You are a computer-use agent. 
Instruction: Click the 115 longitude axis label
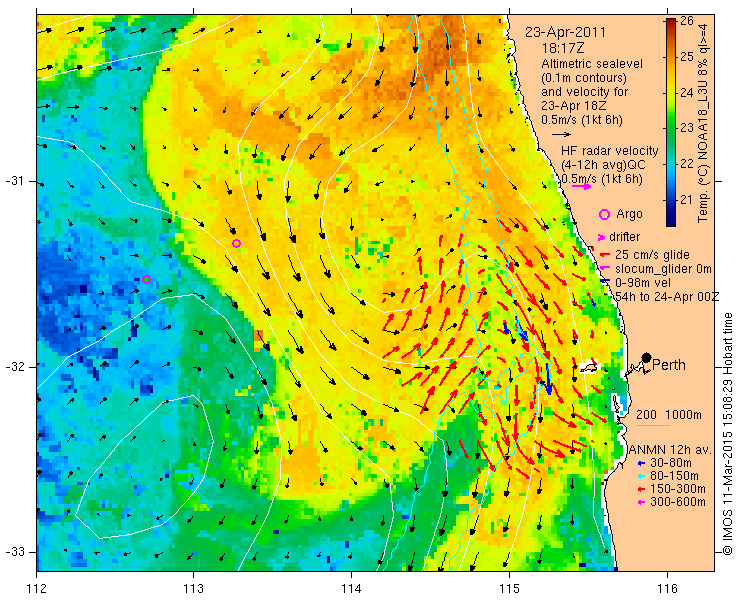(x=509, y=589)
